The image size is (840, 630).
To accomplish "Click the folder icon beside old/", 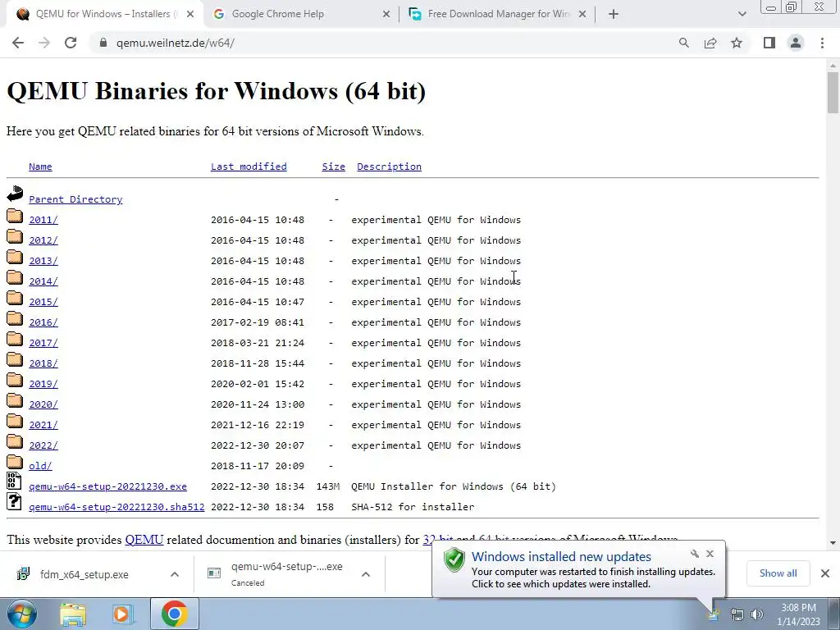I will coord(15,462).
